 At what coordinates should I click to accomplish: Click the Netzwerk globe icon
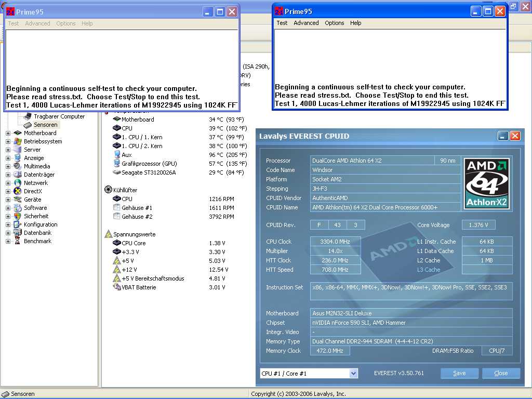17,183
